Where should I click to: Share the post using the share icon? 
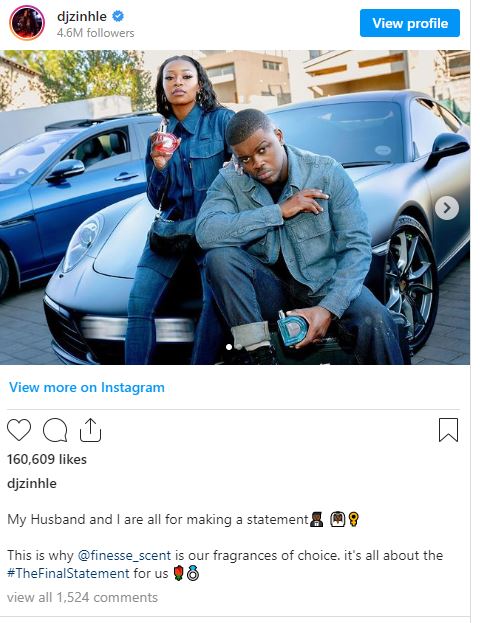tap(91, 430)
